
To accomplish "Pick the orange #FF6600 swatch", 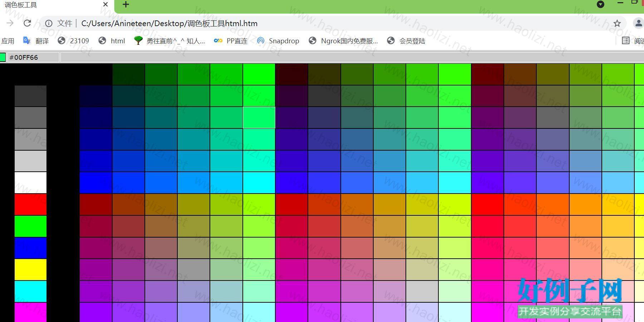I will (x=552, y=204).
